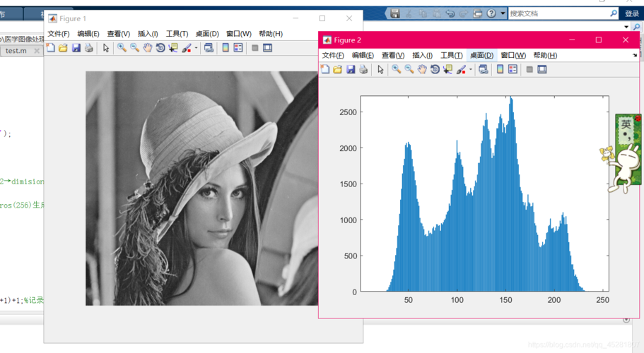Click Link Plot icon in Figure 1
The image size is (644, 353).
point(209,48)
